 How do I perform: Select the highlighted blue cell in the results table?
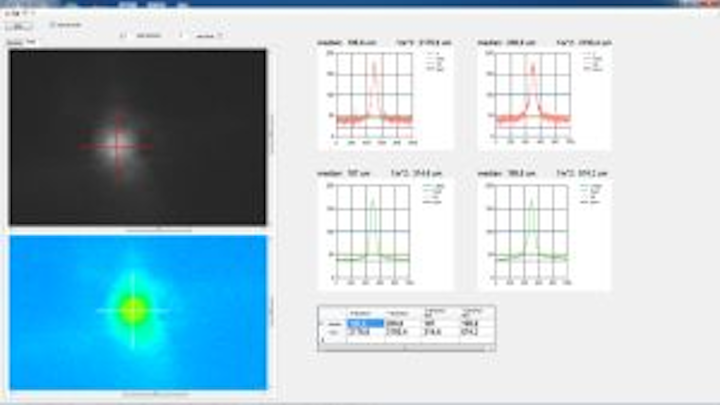366,323
